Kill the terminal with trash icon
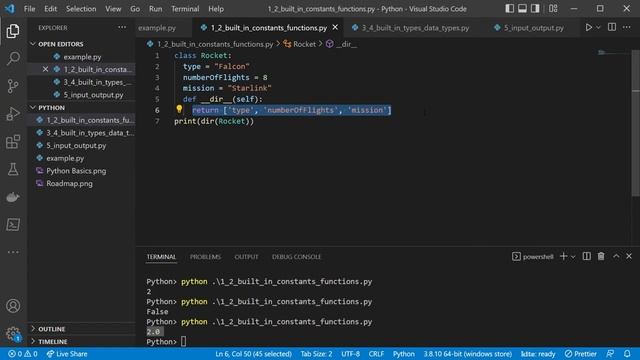The width and height of the screenshot is (640, 360). click(601, 256)
